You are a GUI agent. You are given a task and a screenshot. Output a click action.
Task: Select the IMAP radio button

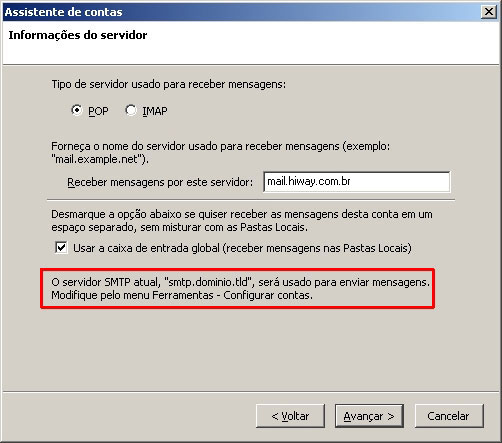(x=131, y=110)
